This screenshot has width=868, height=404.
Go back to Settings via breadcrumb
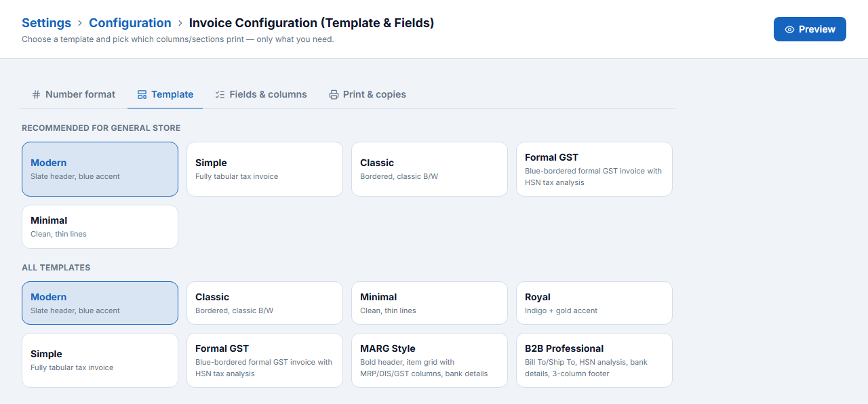point(46,22)
